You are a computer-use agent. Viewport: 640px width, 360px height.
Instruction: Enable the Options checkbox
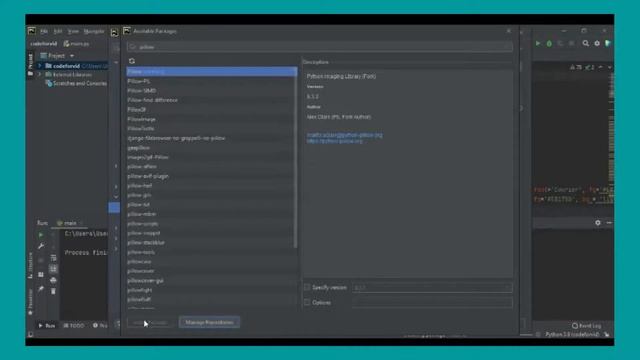tap(307, 302)
